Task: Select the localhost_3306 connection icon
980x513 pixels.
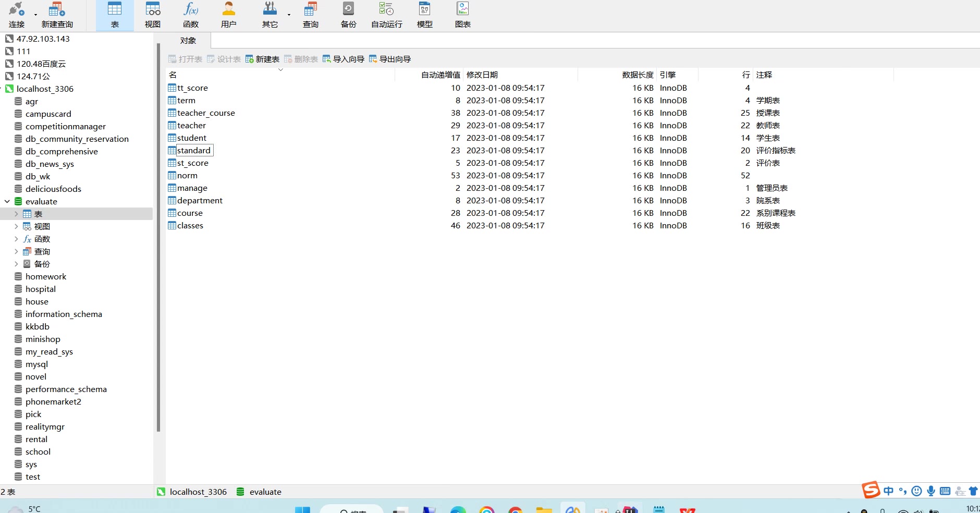Action: 9,89
